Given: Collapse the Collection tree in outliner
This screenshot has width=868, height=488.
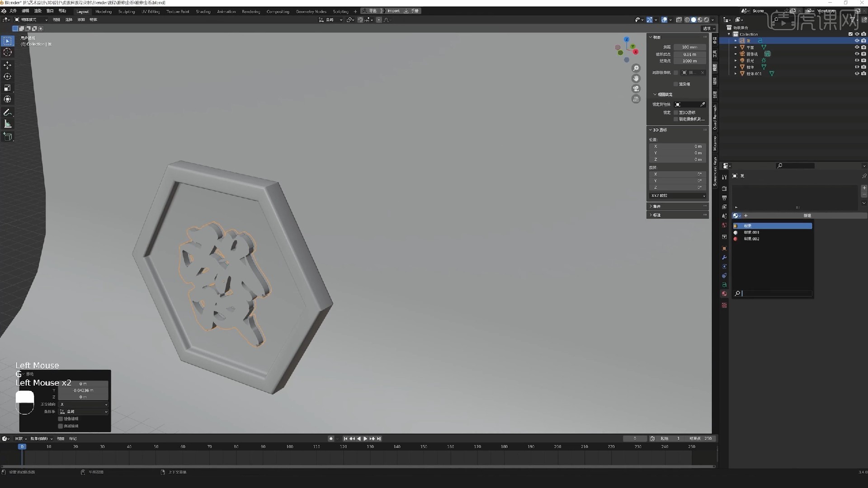Looking at the screenshot, I should (729, 34).
